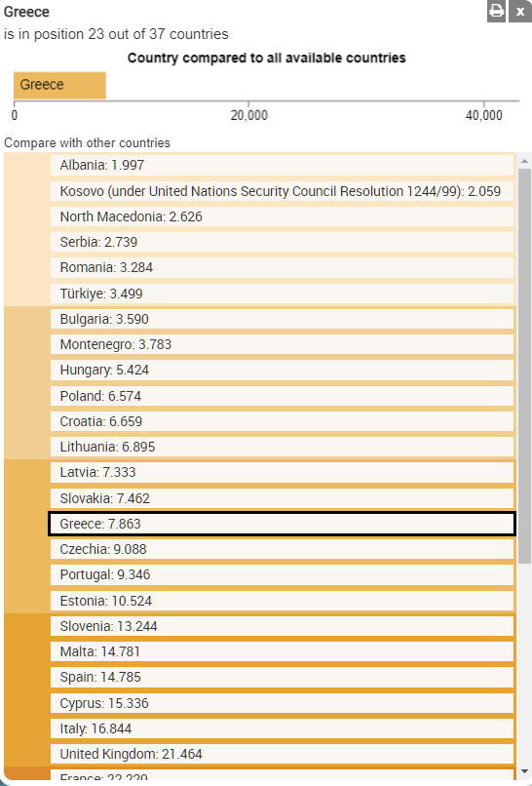
Task: Select Albania: 1.997 row
Action: pos(282,166)
